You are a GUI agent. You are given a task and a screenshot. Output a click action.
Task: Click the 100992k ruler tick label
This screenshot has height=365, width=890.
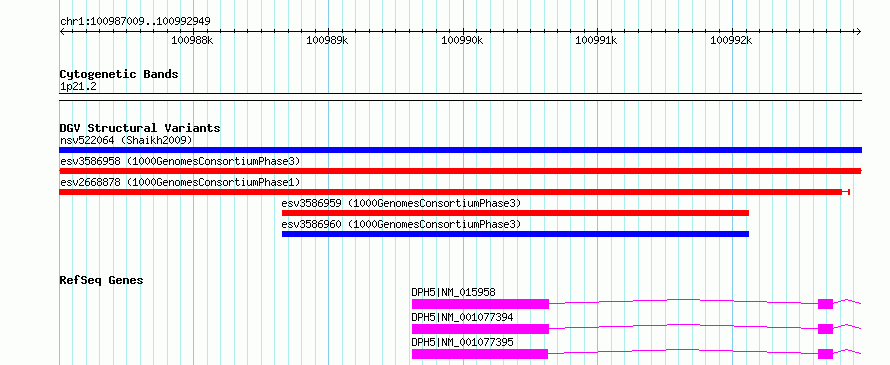click(731, 40)
